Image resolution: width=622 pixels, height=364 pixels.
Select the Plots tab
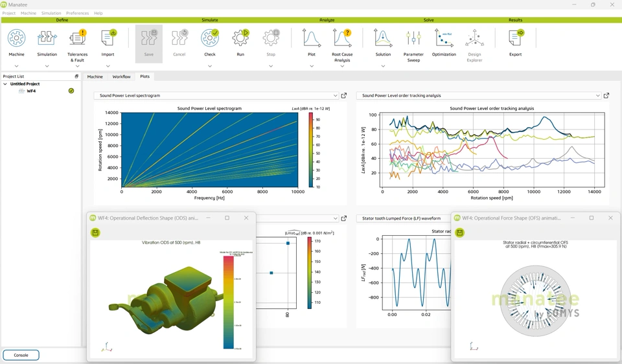pyautogui.click(x=144, y=76)
